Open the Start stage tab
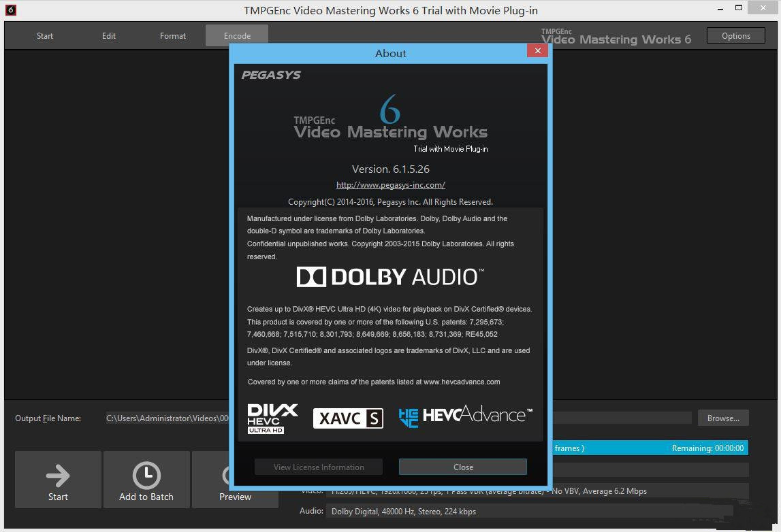Image resolution: width=781 pixels, height=532 pixels. coord(45,36)
